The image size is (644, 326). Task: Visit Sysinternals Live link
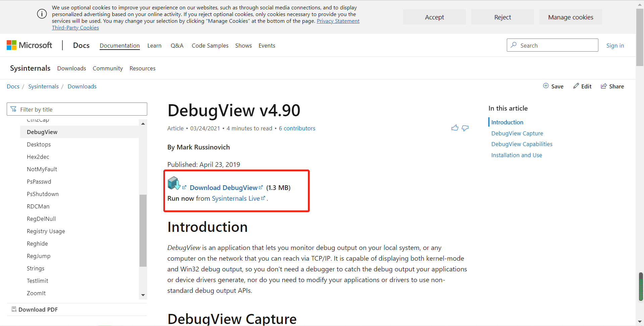click(236, 198)
